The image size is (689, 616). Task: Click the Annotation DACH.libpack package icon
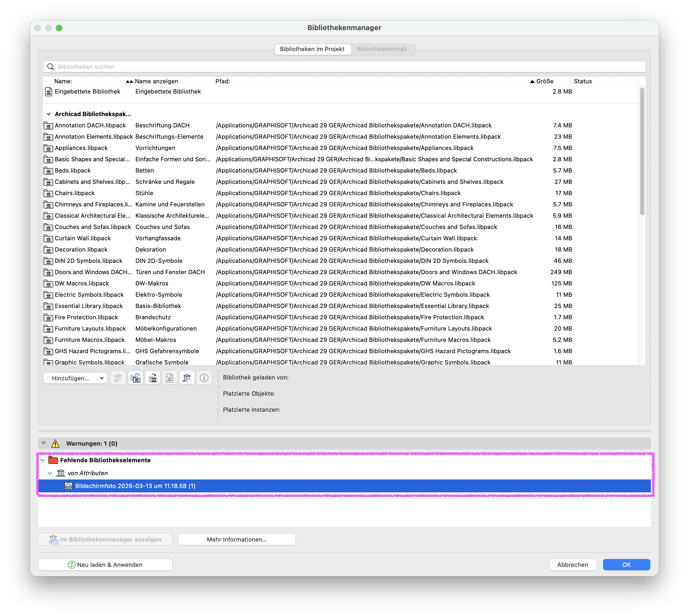click(48, 126)
